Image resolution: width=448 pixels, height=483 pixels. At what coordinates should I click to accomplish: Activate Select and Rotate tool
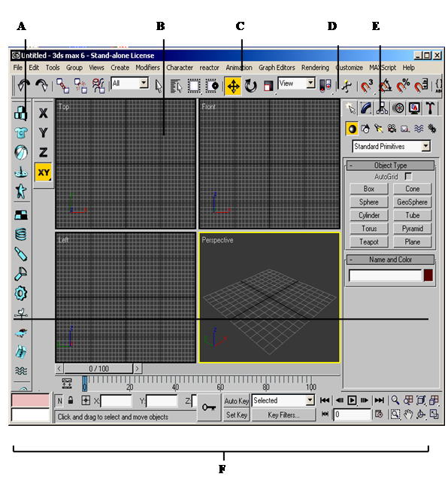(x=251, y=87)
